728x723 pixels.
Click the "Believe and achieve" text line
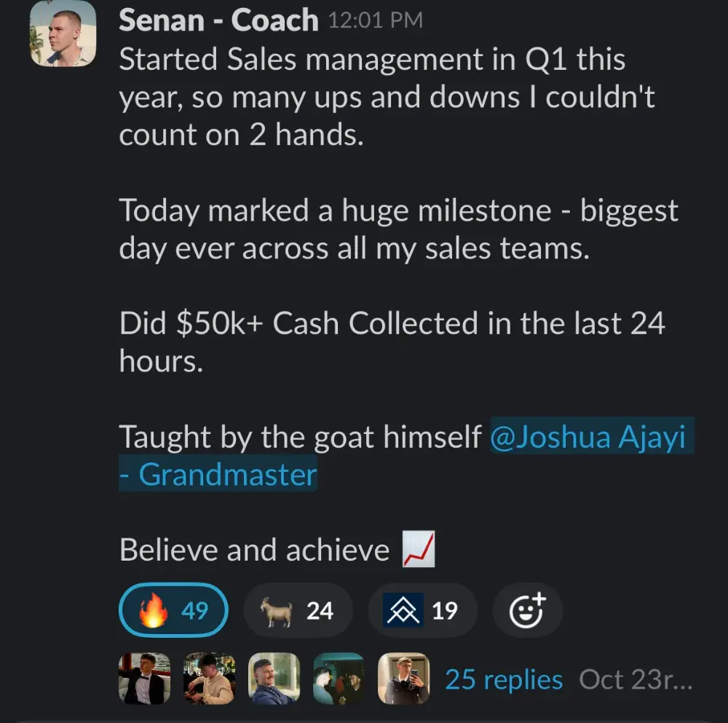point(254,550)
